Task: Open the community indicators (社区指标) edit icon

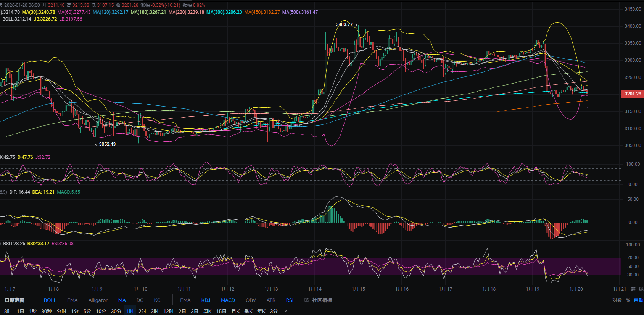Action: pyautogui.click(x=306, y=300)
